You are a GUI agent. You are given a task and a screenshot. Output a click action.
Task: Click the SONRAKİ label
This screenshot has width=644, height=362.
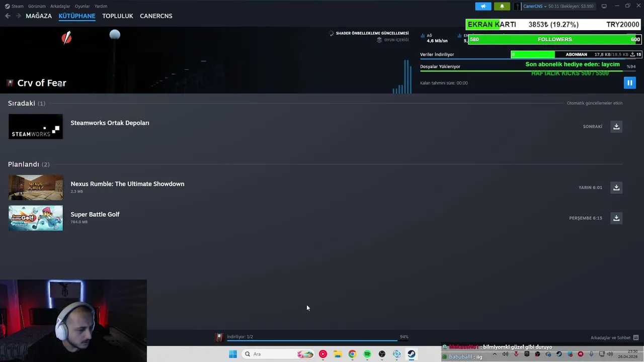click(593, 127)
